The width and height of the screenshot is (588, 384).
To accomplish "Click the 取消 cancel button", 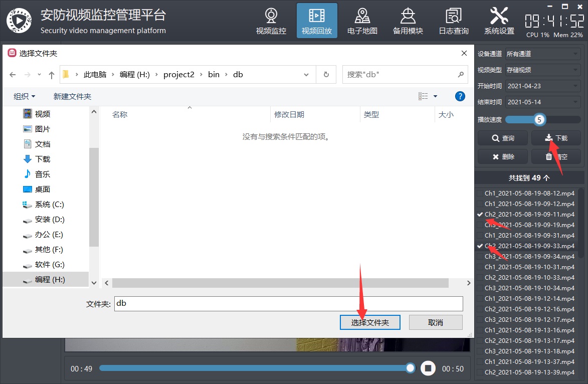I will [435, 322].
